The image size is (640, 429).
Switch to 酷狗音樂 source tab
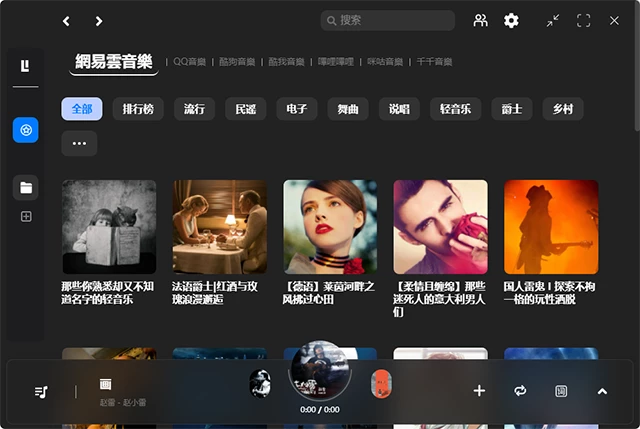pos(237,62)
